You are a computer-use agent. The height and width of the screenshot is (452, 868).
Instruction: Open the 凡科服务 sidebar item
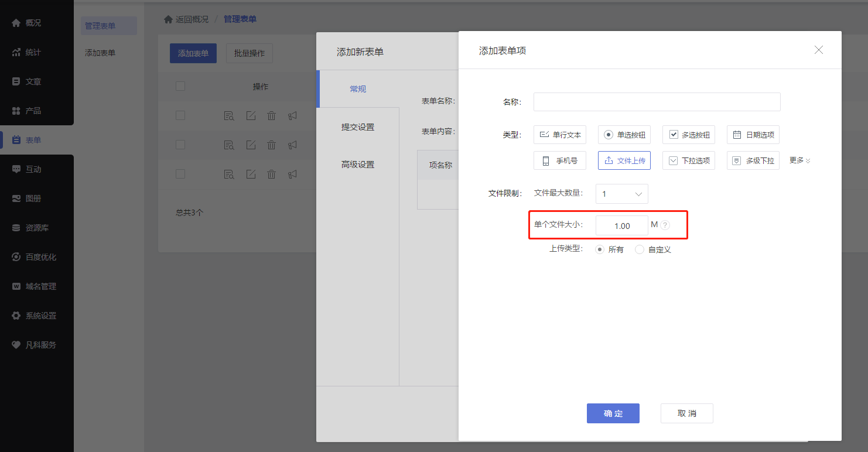pos(36,345)
